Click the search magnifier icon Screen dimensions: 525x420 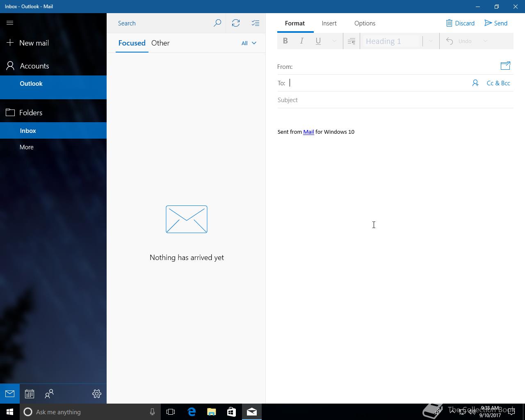coord(217,23)
